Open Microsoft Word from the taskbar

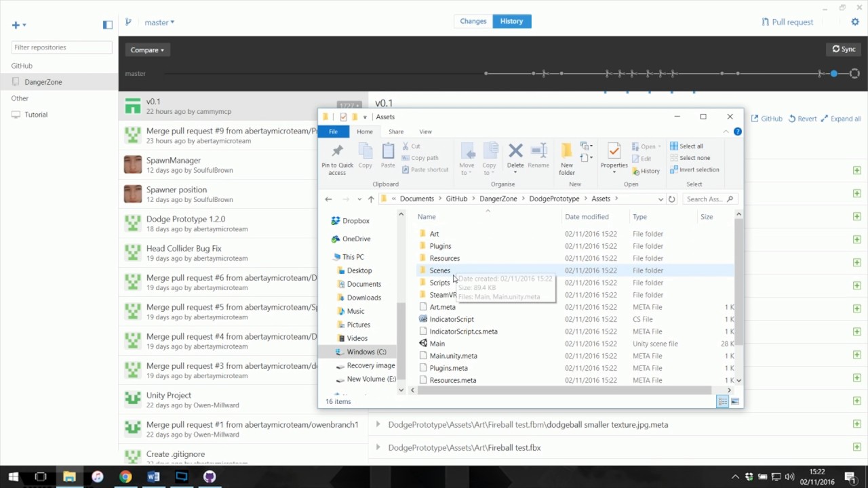click(153, 476)
